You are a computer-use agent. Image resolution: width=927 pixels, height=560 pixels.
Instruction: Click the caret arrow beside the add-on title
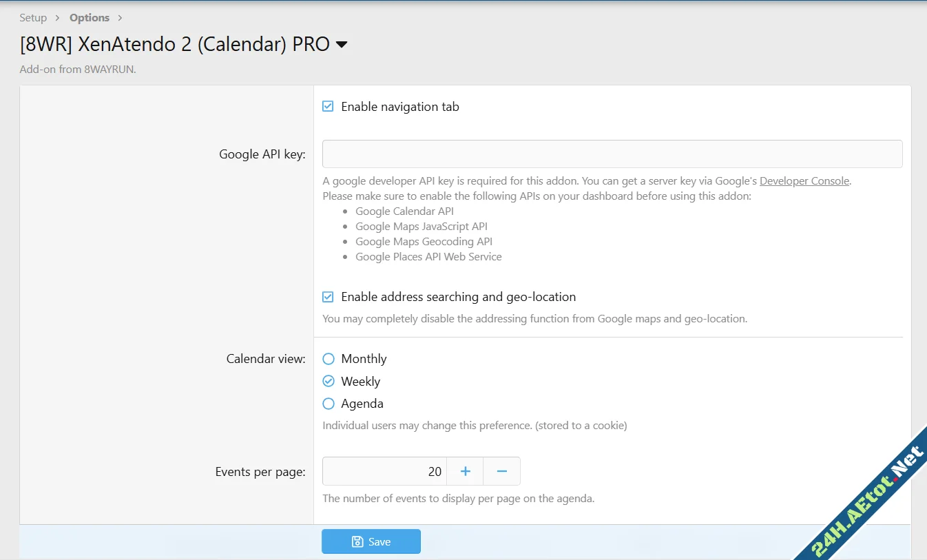point(342,45)
